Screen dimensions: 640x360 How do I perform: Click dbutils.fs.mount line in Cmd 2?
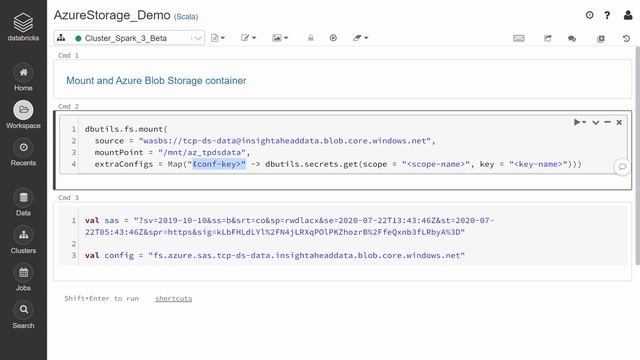(x=126, y=129)
